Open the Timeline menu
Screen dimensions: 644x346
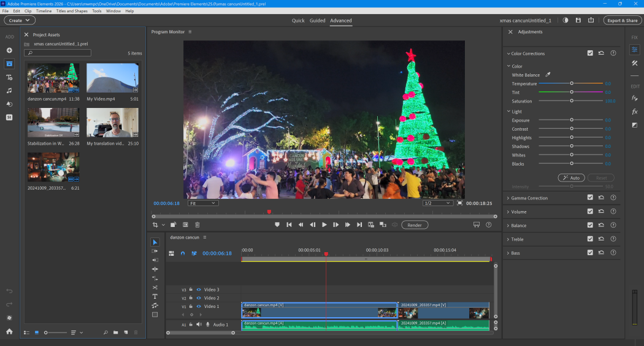(x=44, y=11)
